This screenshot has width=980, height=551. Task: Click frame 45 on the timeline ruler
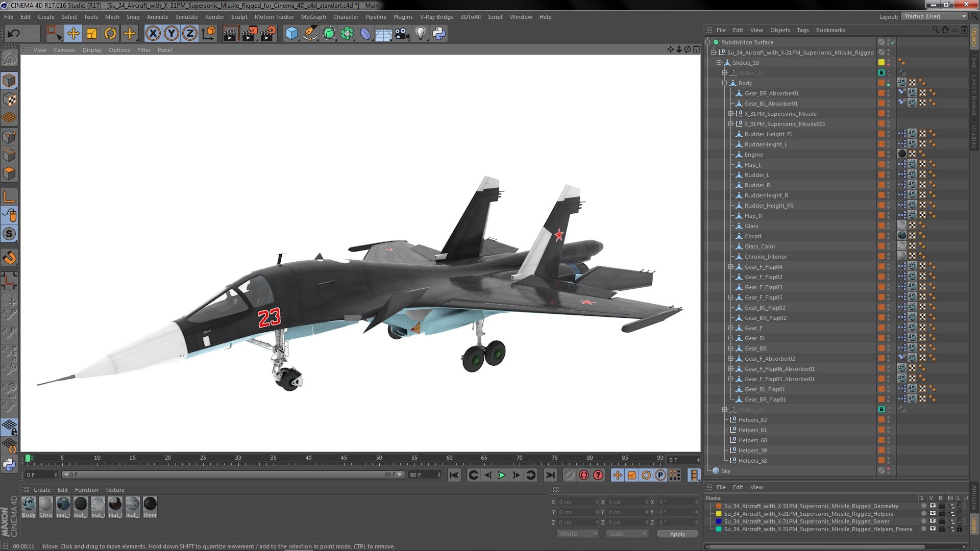[344, 459]
